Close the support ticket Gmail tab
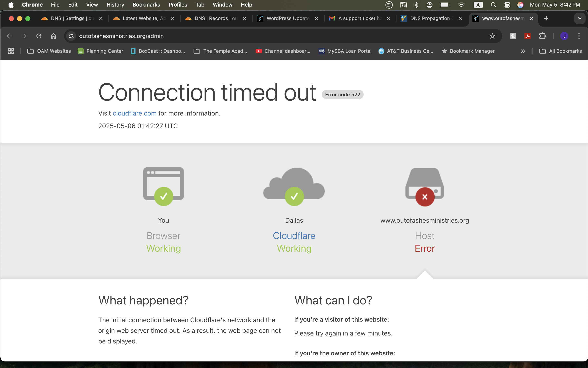 [388, 18]
